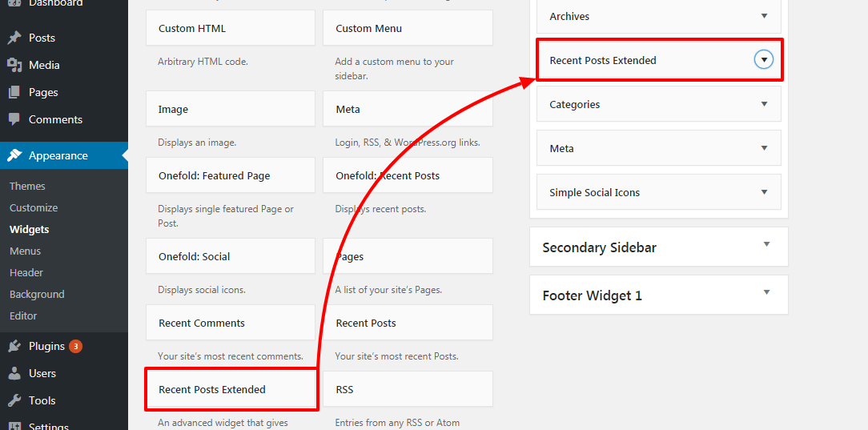The image size is (868, 430).
Task: Expand the Meta sidebar widget arrow
Action: [x=765, y=148]
